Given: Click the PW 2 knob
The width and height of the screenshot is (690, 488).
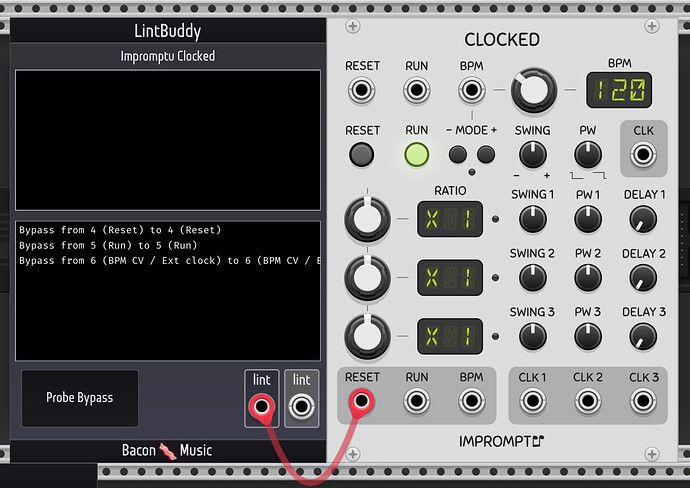Looking at the screenshot, I should click(588, 278).
